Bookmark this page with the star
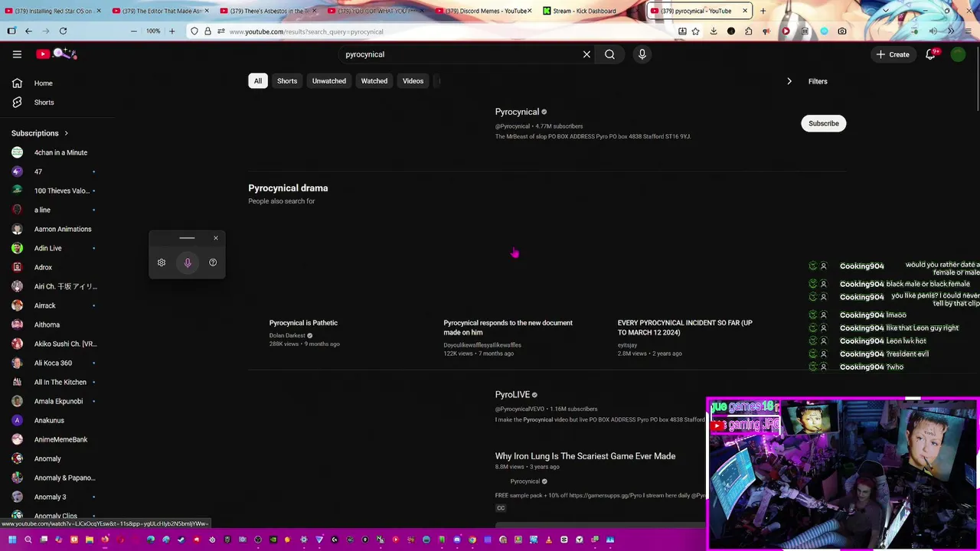This screenshot has width=980, height=551. coord(695,31)
